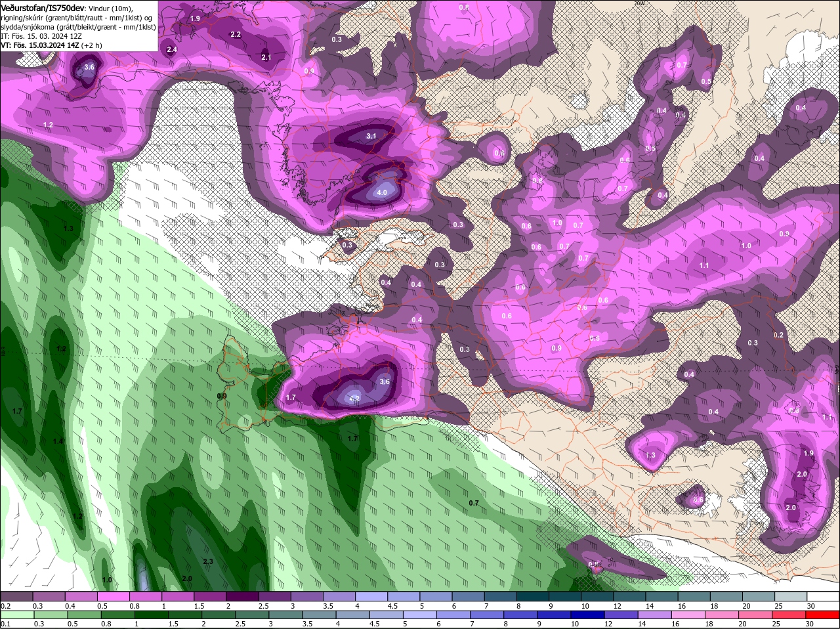Viewport: 840px width, 629px height.
Task: Click the 12 tick label on the upper legend row
Action: (616, 605)
